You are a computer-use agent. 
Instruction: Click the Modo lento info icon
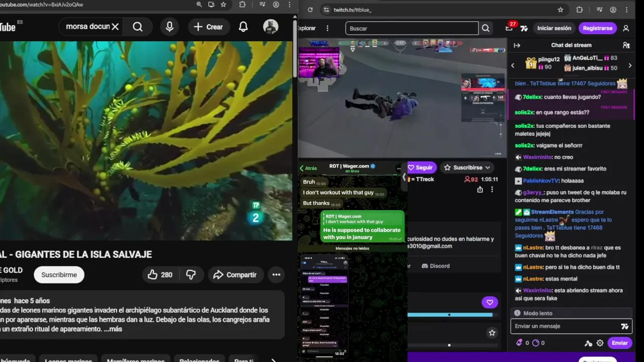pos(517,313)
